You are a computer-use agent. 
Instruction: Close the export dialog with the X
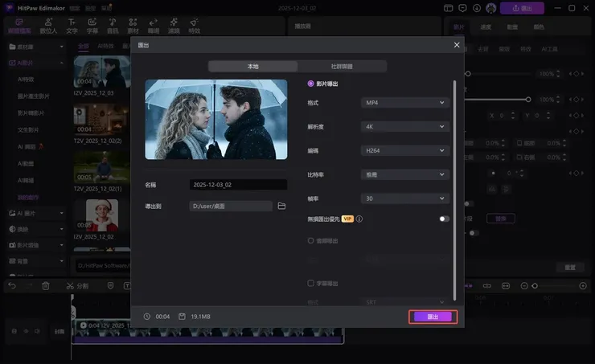457,45
